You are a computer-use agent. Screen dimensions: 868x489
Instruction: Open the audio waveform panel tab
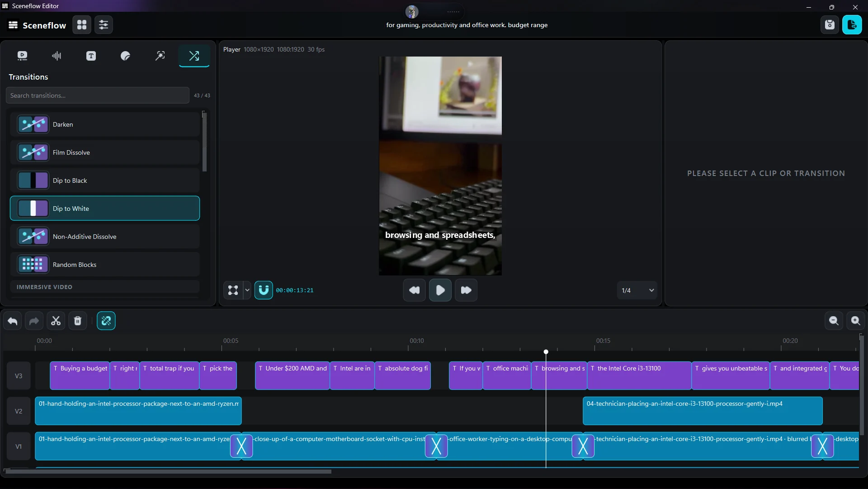57,56
